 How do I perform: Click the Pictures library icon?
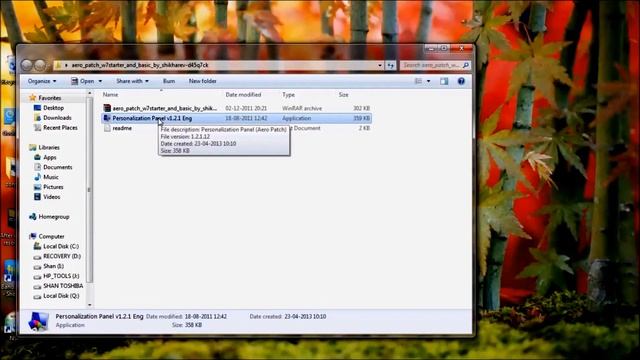point(38,187)
